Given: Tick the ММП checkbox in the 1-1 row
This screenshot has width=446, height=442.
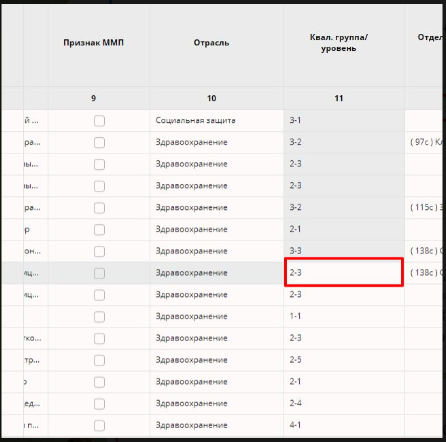Looking at the screenshot, I should coord(99,317).
